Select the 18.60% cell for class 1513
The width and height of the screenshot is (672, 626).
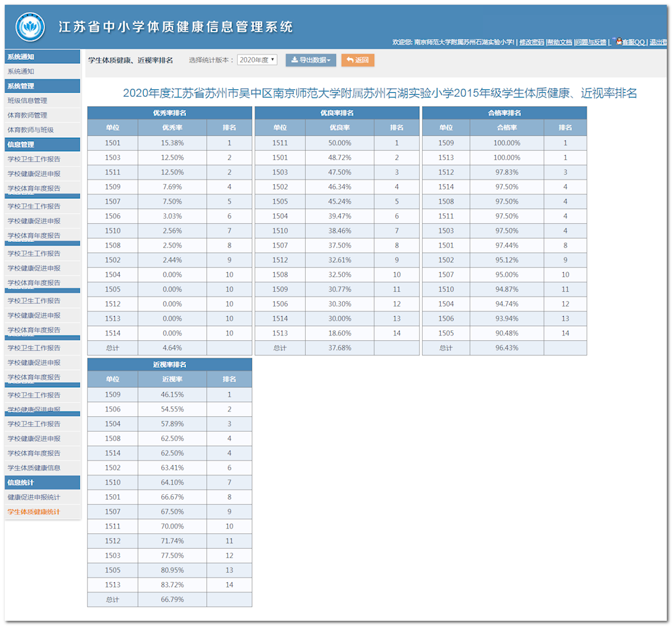[x=340, y=333]
